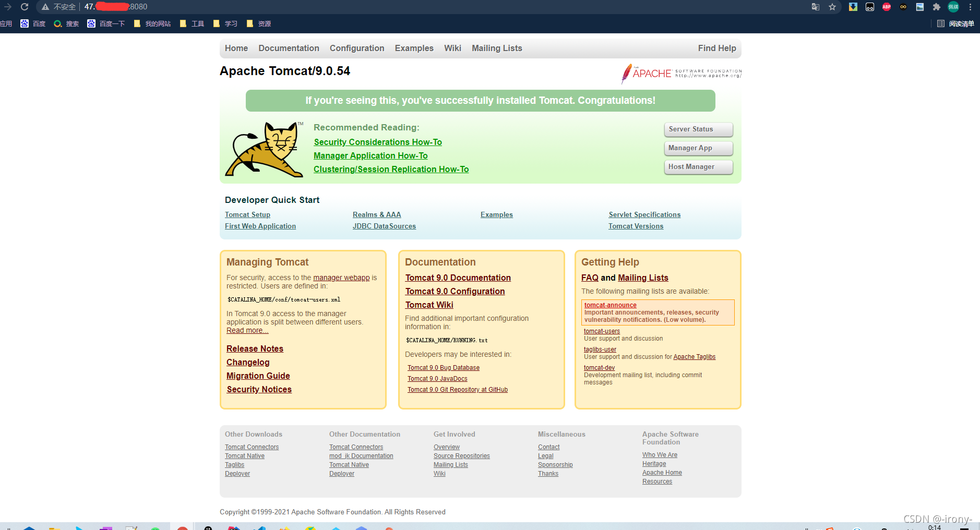Click the forward navigation arrow
The width and height of the screenshot is (980, 530).
[x=8, y=7]
